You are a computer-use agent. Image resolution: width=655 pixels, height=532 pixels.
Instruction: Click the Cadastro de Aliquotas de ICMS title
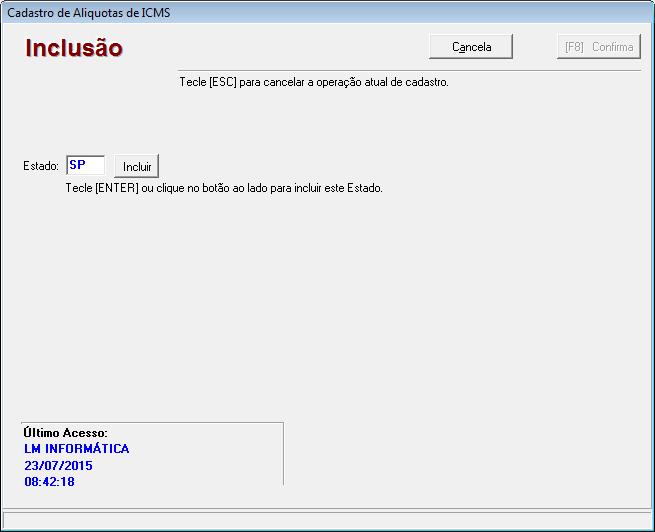click(x=81, y=12)
